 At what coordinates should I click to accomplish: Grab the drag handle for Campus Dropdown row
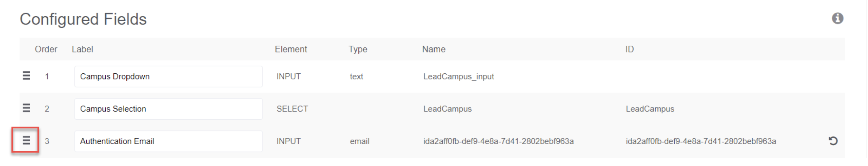(26, 76)
